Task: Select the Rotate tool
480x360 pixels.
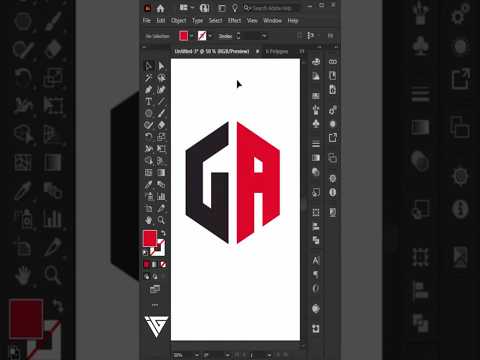Action: tap(149, 137)
